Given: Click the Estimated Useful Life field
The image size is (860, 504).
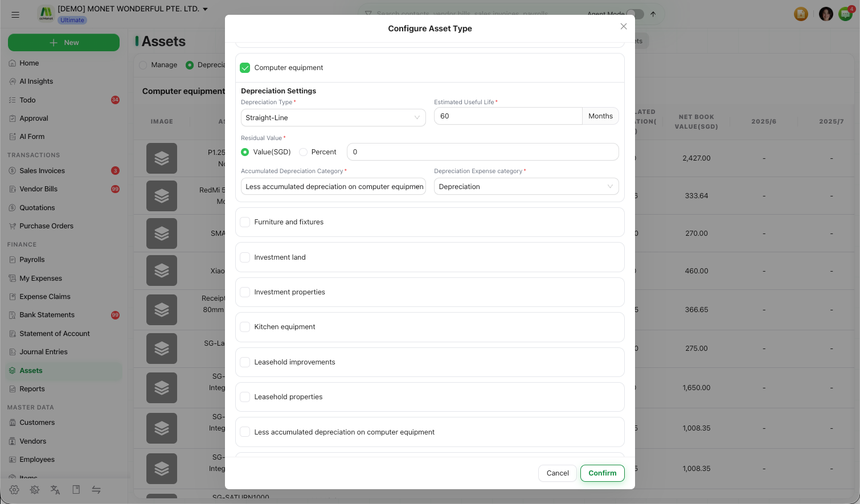Looking at the screenshot, I should 508,116.
